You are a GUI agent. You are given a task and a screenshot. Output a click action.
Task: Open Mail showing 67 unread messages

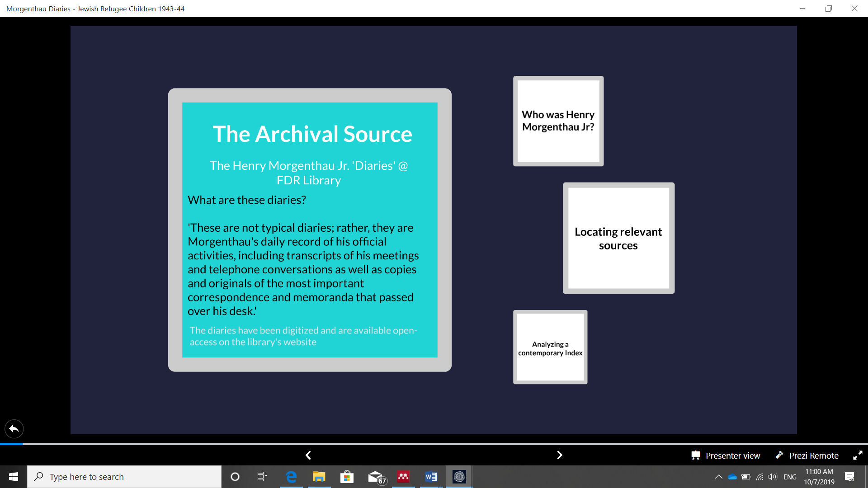tap(375, 477)
